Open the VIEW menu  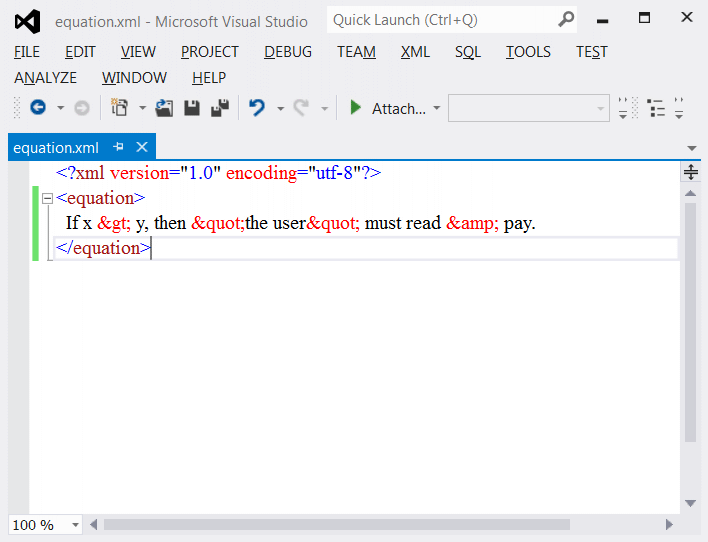(138, 52)
